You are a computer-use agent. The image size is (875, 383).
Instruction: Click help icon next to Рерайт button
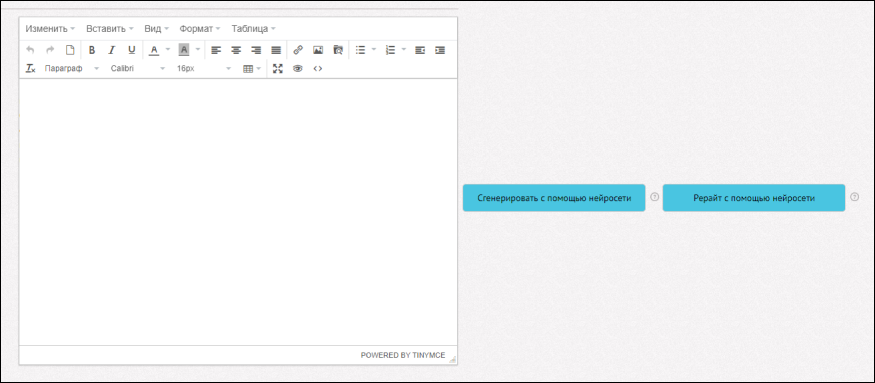[854, 197]
